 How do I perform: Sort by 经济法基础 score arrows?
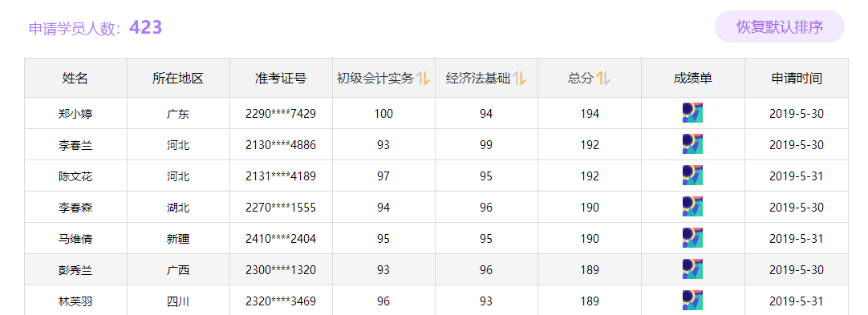pos(519,79)
